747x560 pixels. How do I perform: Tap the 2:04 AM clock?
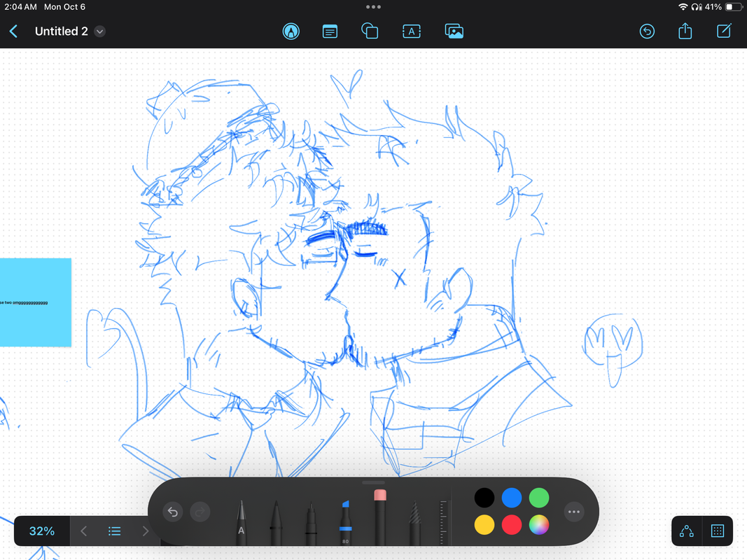coord(20,7)
